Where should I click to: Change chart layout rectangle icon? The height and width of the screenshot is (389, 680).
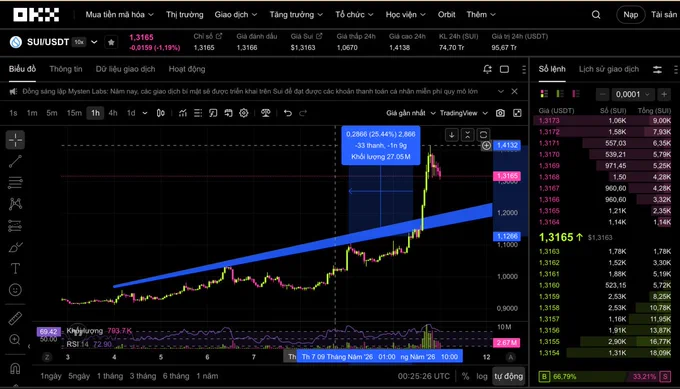504,69
